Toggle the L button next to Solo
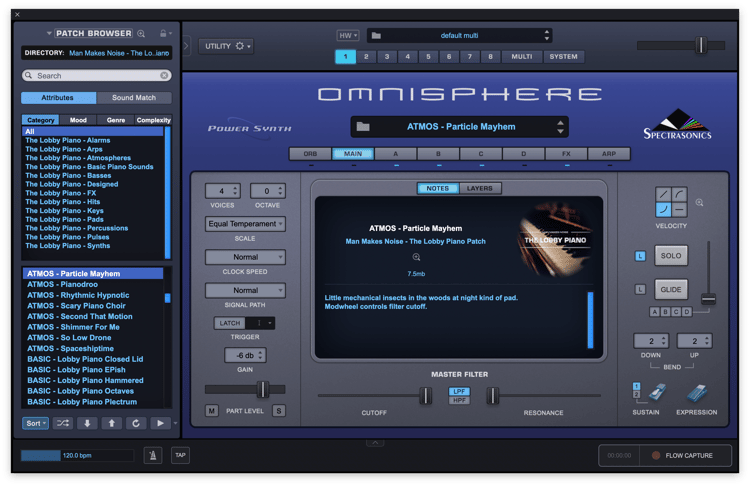Screen dimensions: 750x486 640,256
